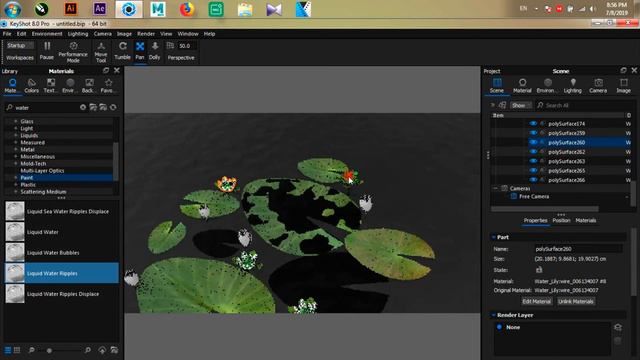The width and height of the screenshot is (640, 360).
Task: Undock the Library panel
Action: [106, 71]
